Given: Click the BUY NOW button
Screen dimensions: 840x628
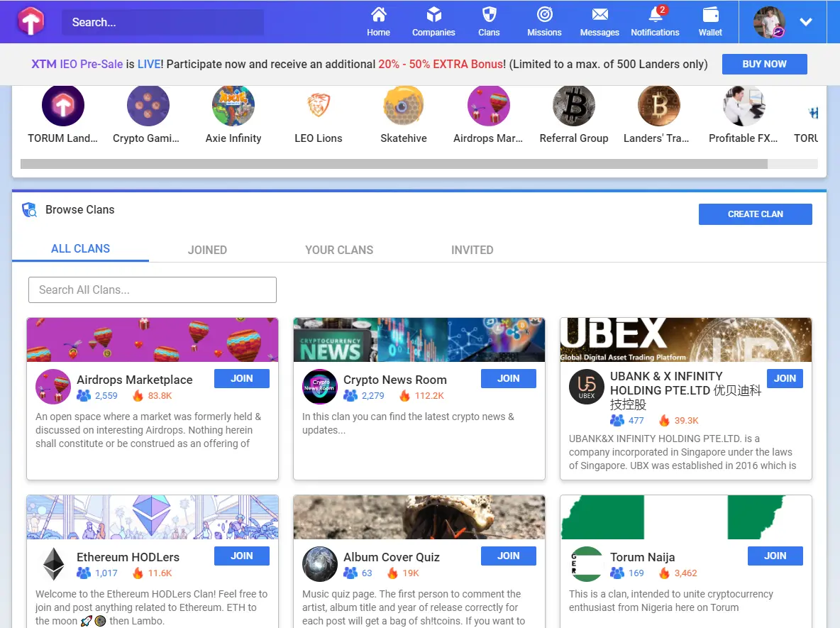Looking at the screenshot, I should [765, 65].
